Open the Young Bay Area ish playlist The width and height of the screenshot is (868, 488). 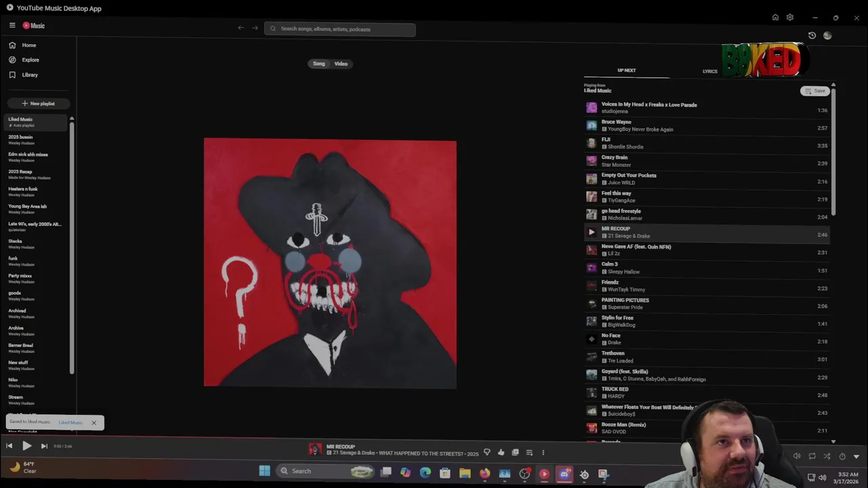[x=37, y=209]
